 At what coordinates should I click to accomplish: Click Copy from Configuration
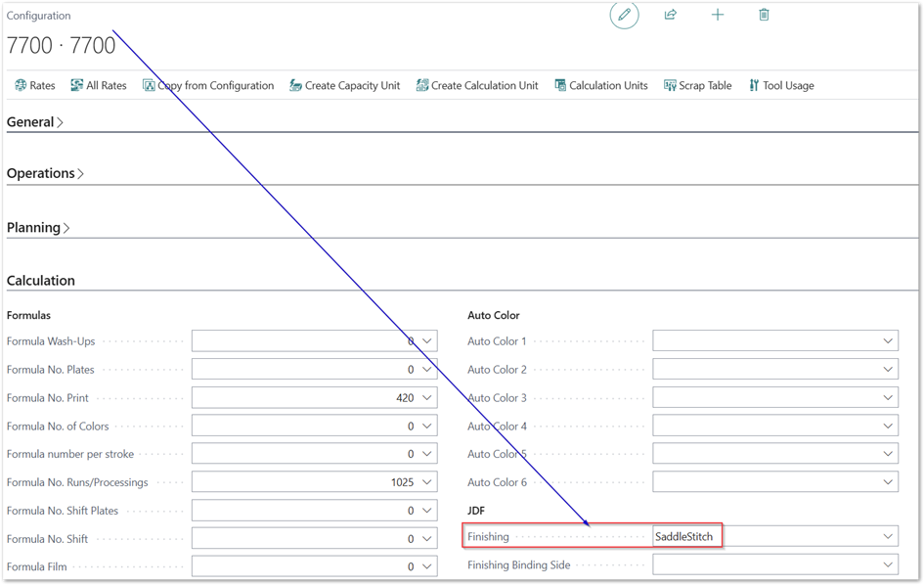point(208,86)
